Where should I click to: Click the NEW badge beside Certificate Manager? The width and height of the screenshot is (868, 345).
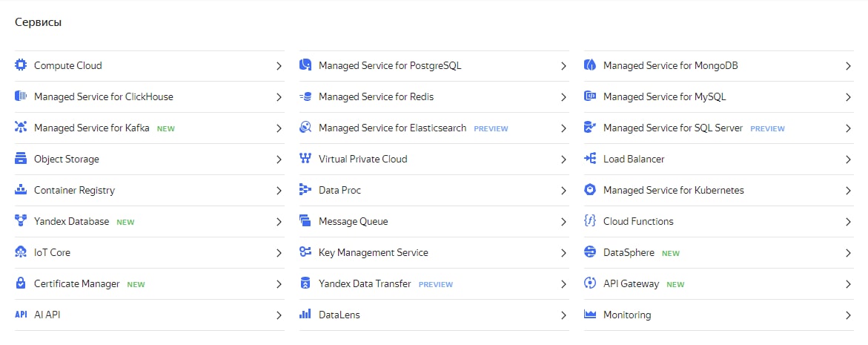pos(136,285)
